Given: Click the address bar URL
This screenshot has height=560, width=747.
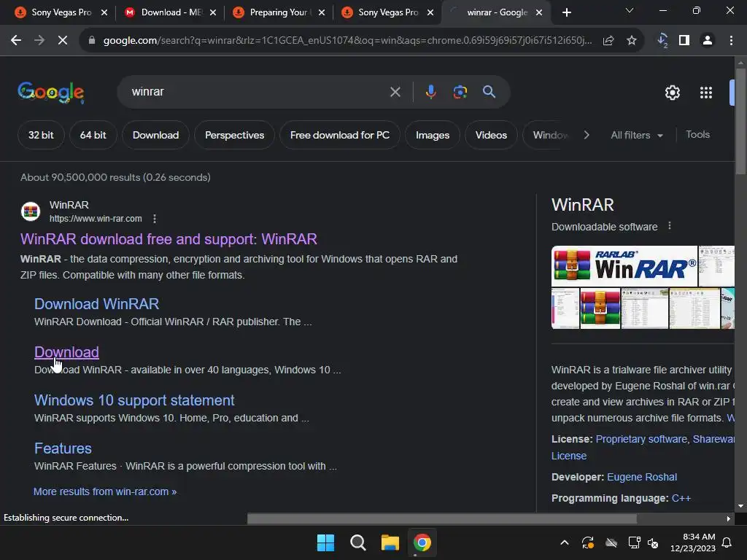Looking at the screenshot, I should pyautogui.click(x=347, y=41).
